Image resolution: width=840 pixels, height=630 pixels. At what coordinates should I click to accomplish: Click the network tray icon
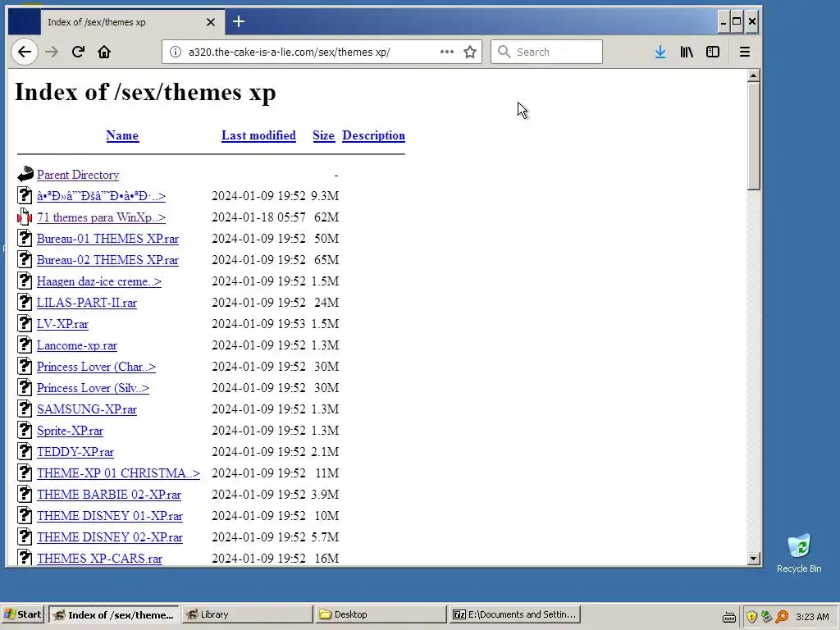[x=767, y=617]
